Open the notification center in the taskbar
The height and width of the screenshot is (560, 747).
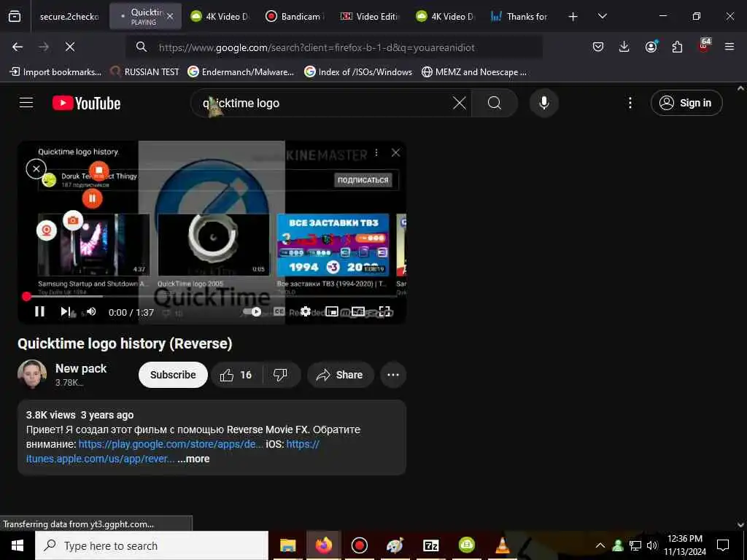(x=723, y=545)
